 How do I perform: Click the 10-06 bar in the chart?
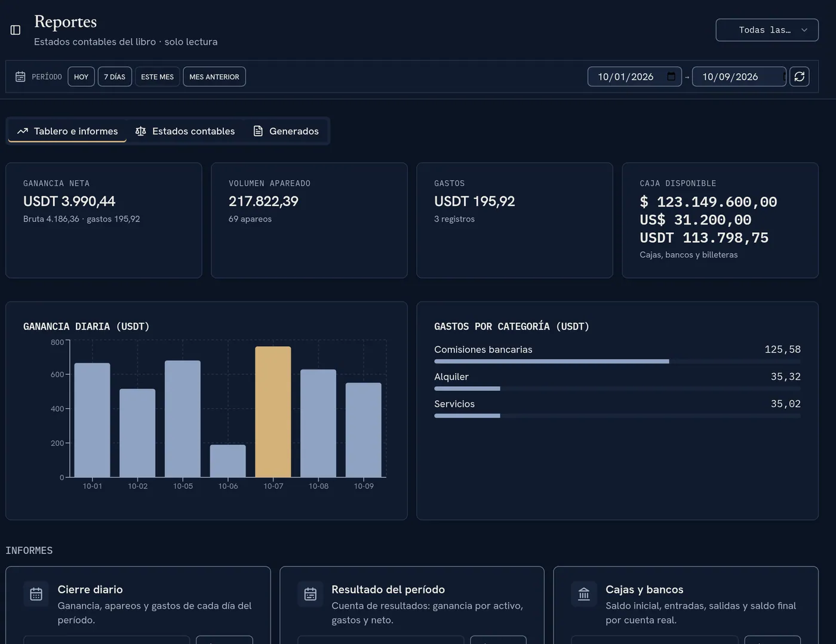(x=228, y=461)
